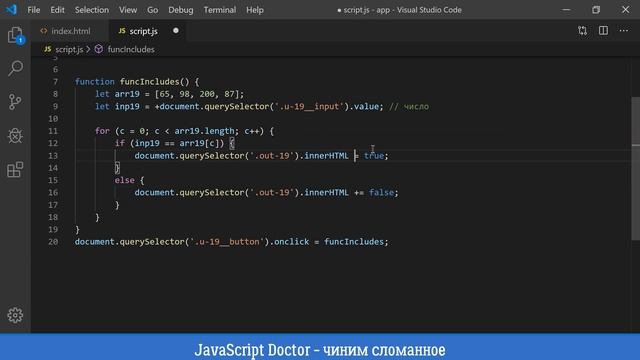Viewport: 640px width, 360px height.
Task: Click the VS Code logo icon
Action: click(x=11, y=9)
